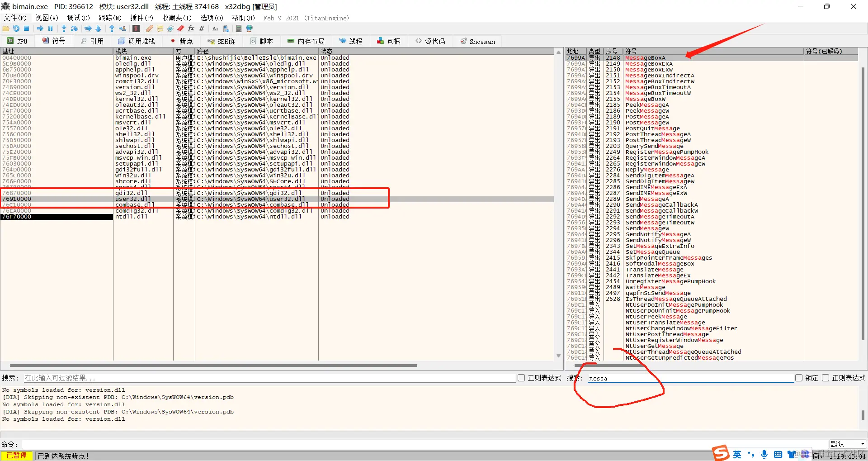
Task: Sort symbols by the 序号 column header
Action: coord(613,51)
